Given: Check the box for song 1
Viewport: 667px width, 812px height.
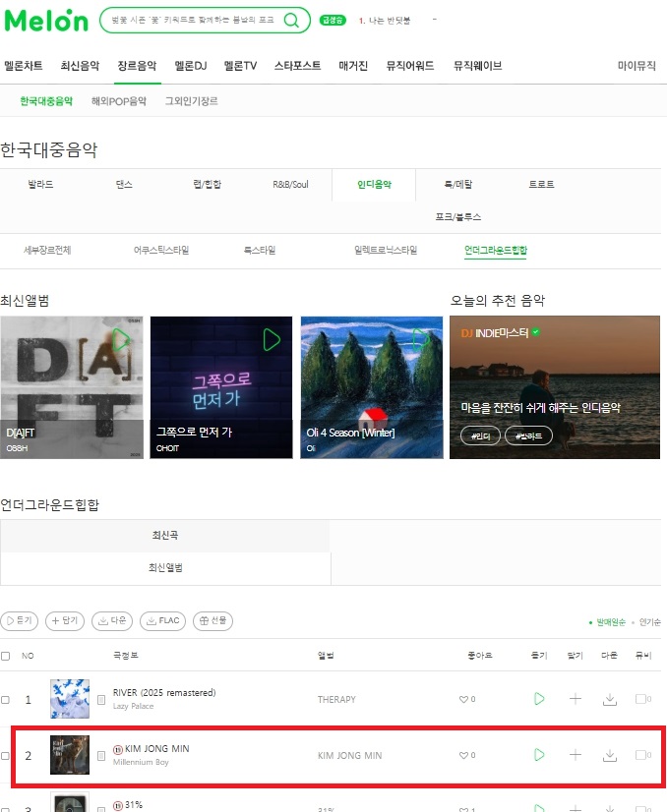Looking at the screenshot, I should pyautogui.click(x=5, y=700).
